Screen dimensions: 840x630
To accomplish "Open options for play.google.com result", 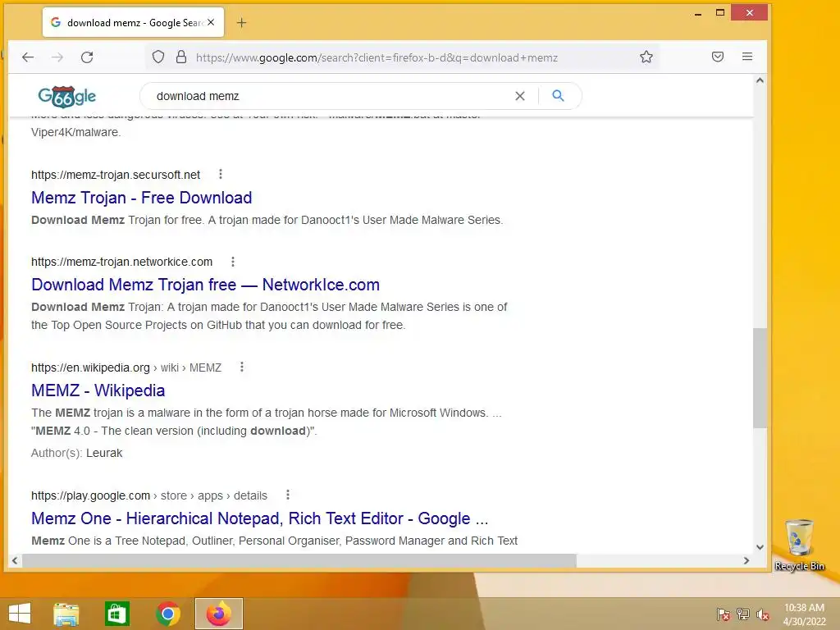I will click(288, 495).
